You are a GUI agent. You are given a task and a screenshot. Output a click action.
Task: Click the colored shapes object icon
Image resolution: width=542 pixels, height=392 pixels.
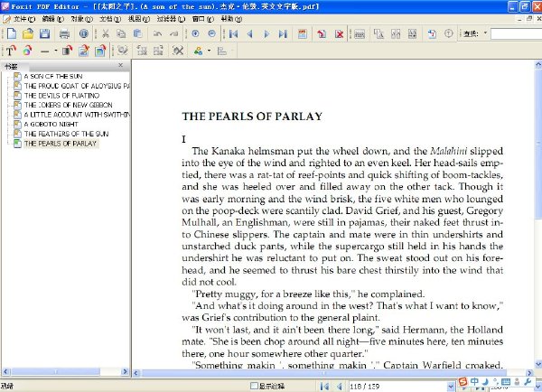[198, 51]
